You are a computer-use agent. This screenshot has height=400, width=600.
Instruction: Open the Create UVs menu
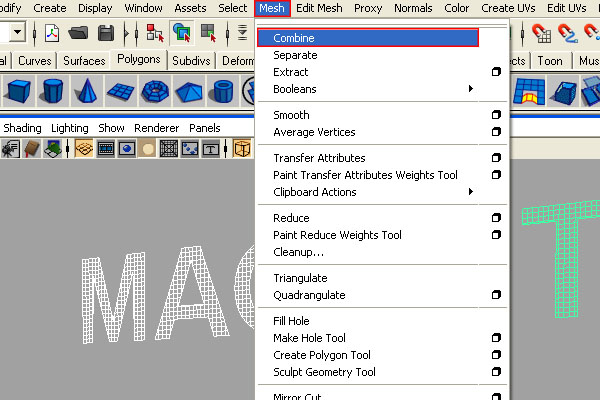[x=508, y=8]
